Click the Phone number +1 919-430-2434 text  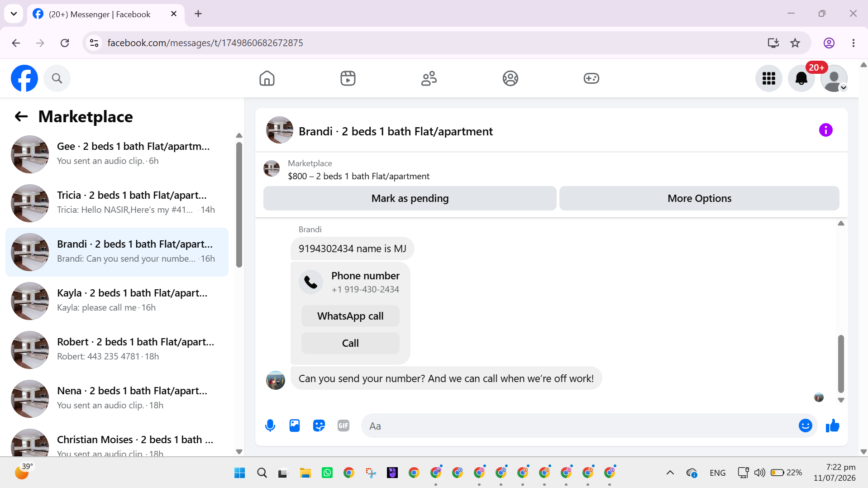click(365, 282)
